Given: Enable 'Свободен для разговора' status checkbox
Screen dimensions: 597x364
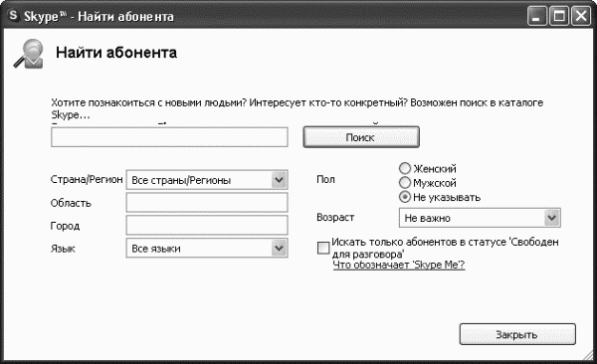Looking at the screenshot, I should [323, 248].
